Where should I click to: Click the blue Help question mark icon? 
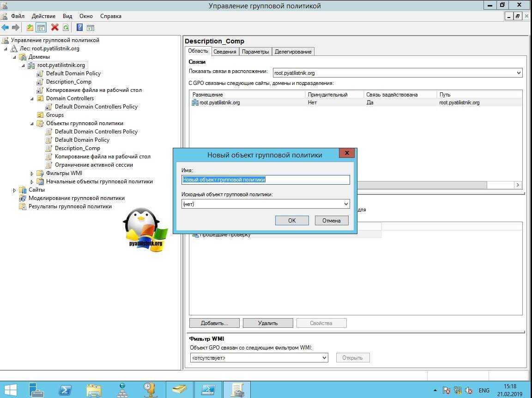point(79,28)
